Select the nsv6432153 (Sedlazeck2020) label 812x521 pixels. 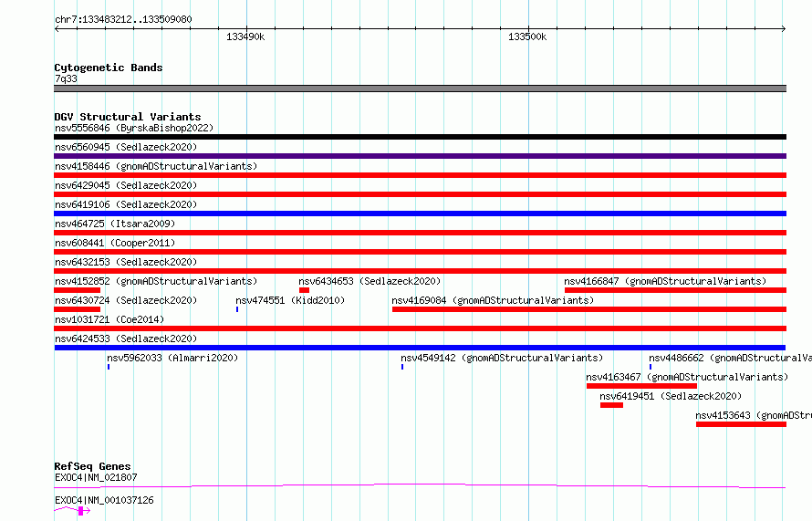(x=126, y=262)
